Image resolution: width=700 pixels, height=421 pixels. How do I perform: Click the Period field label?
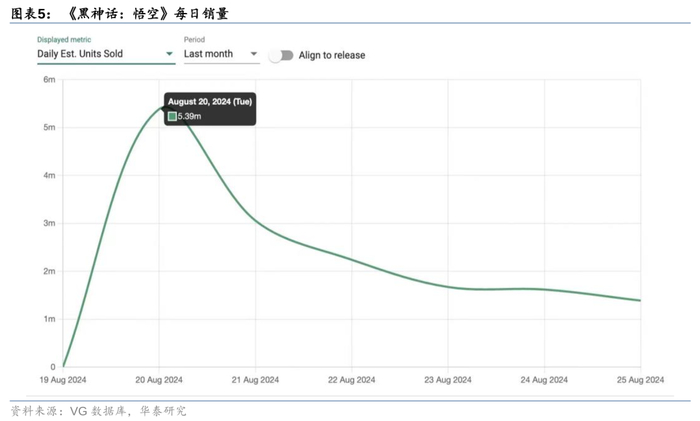194,40
